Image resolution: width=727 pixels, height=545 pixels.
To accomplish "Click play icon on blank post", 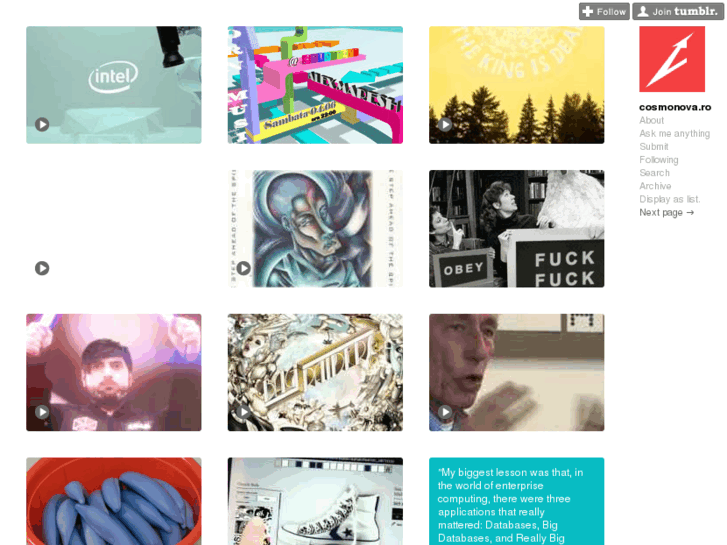I will click(42, 268).
